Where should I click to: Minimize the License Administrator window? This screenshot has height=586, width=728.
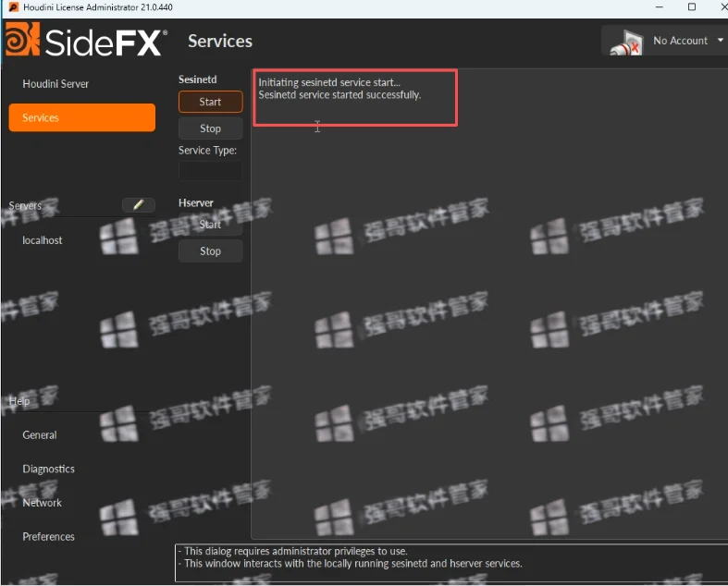[659, 7]
